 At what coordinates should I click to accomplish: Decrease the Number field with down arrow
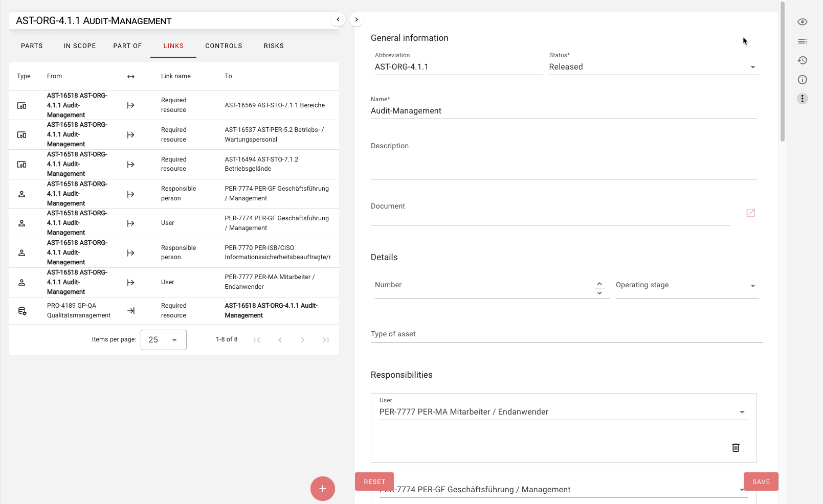(599, 293)
